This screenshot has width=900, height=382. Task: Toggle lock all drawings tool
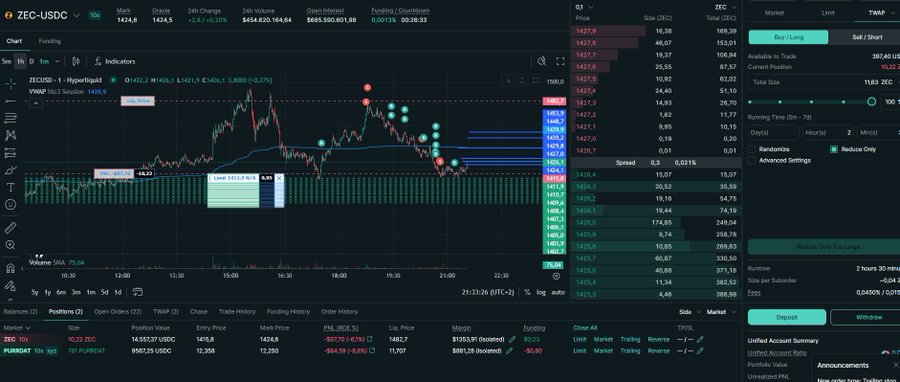[10, 285]
